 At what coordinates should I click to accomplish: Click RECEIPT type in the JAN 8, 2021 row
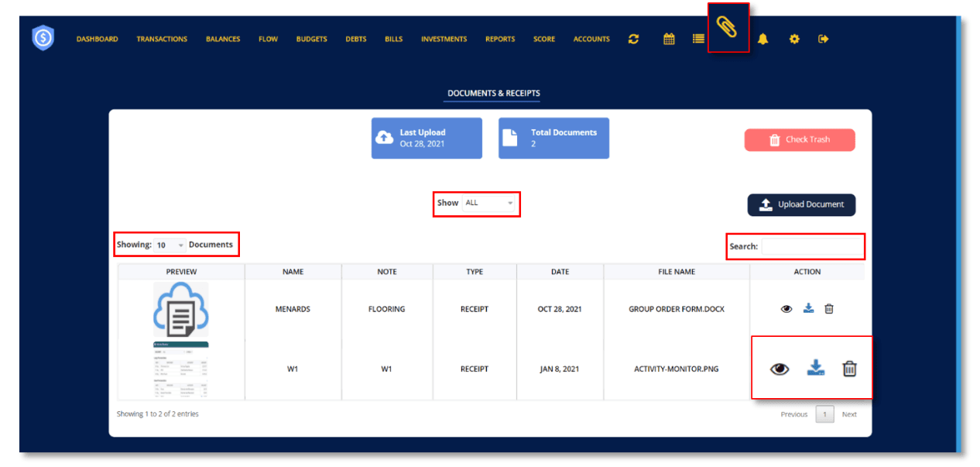pos(475,369)
